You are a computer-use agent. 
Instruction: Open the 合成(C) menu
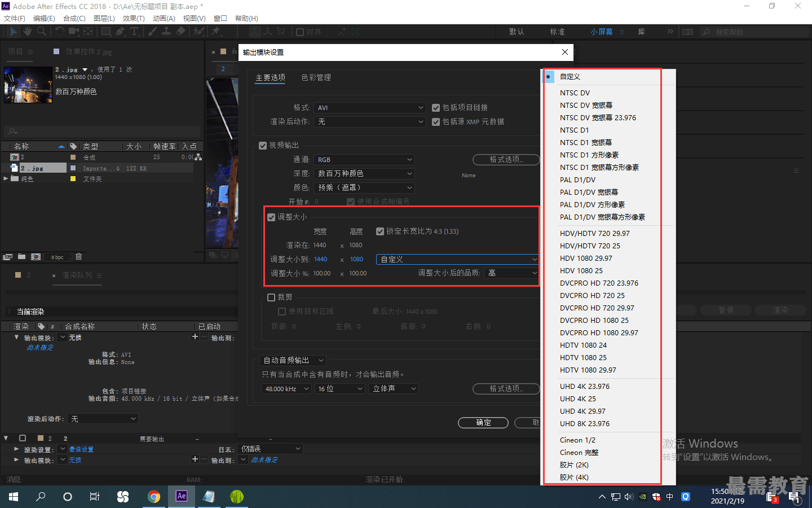pyautogui.click(x=74, y=18)
